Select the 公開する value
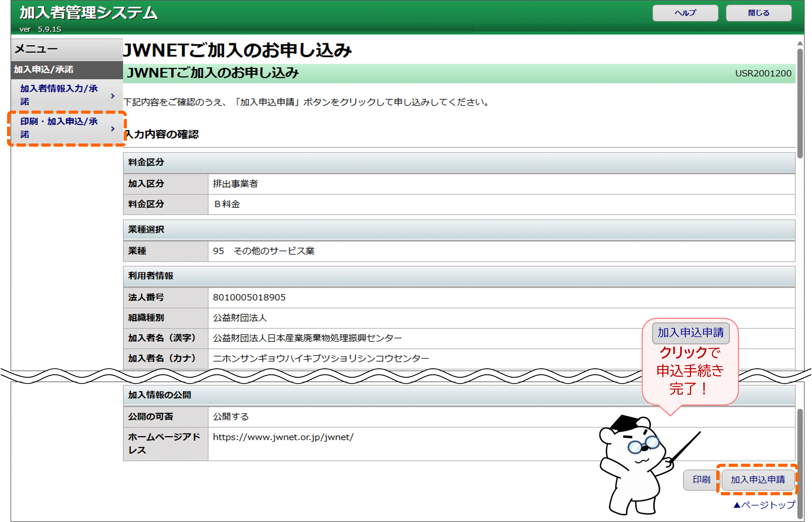Screen dimensions: 812x522 pos(231,417)
